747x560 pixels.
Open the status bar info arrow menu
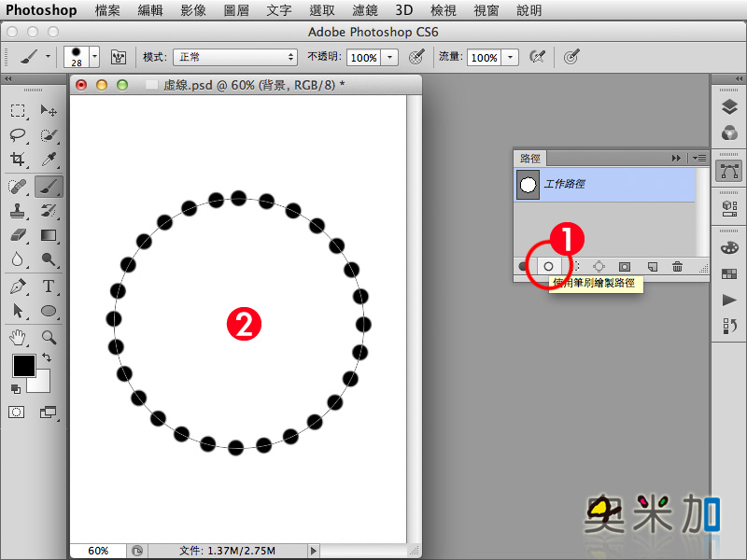coord(313,551)
